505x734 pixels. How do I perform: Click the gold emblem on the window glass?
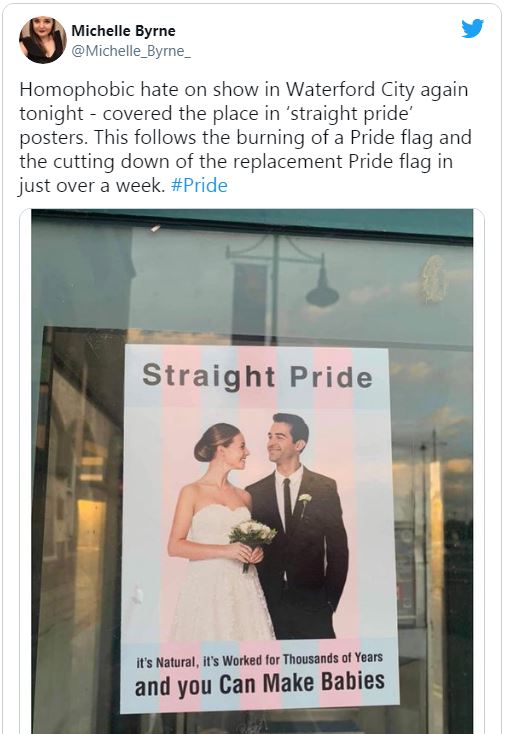(434, 280)
